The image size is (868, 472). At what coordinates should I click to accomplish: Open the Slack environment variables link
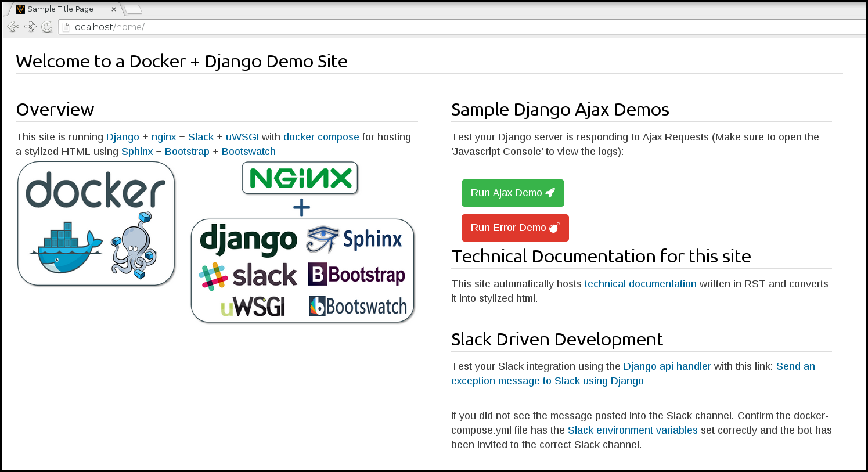633,430
